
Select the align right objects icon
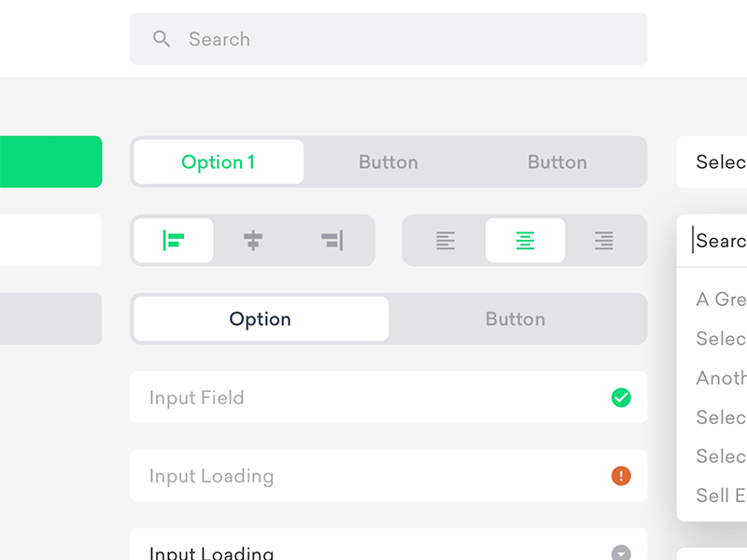(x=332, y=241)
